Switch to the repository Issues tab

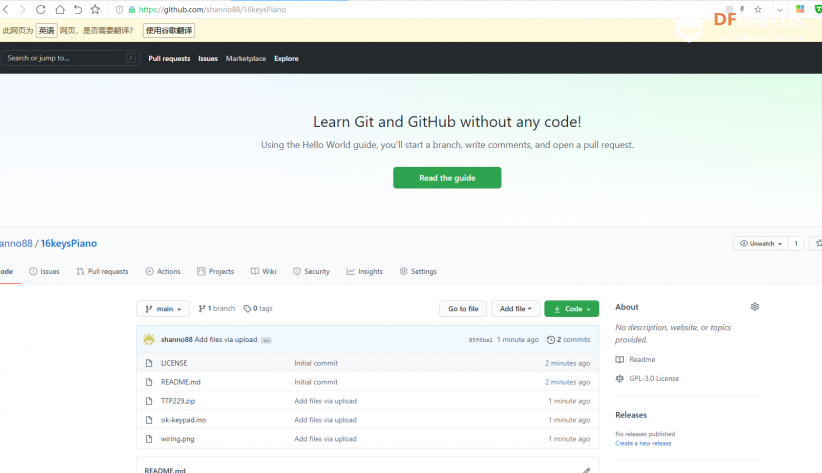45,271
